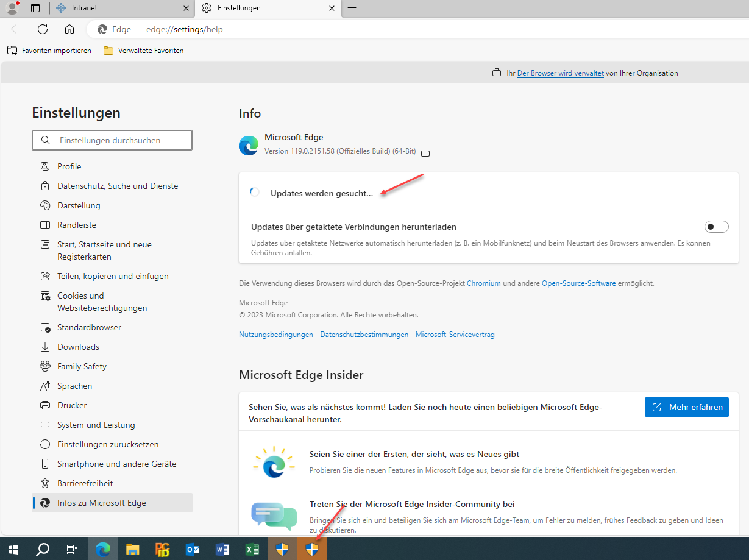
Task: Toggle updates over metered connections
Action: 717,227
